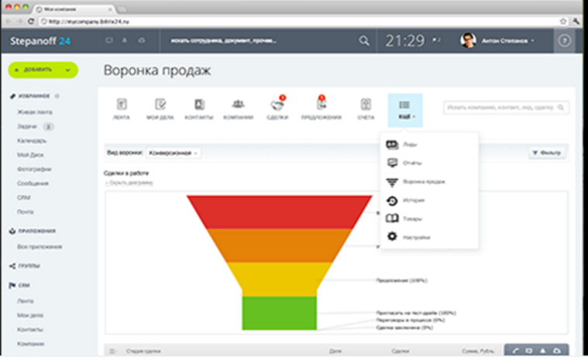Screen dimensions: 588x364
Task: Click the browser reload button
Action: point(31,22)
